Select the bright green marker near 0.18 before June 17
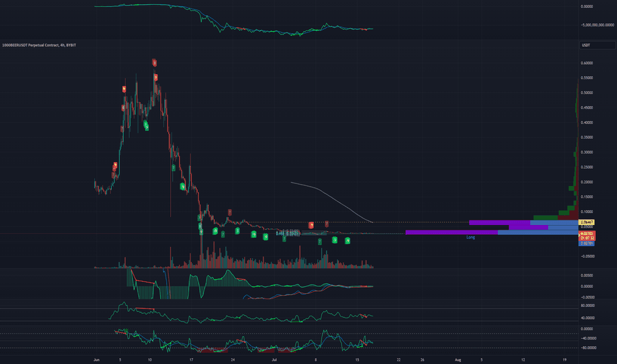 (183, 187)
